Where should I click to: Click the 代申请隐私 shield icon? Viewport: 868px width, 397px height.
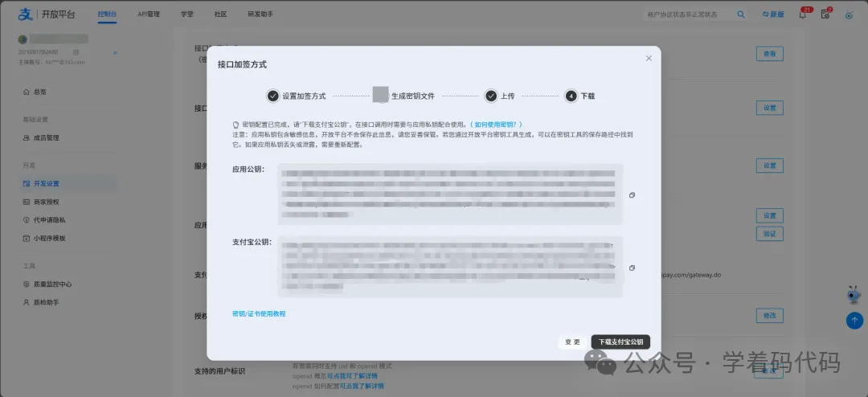pyautogui.click(x=26, y=220)
